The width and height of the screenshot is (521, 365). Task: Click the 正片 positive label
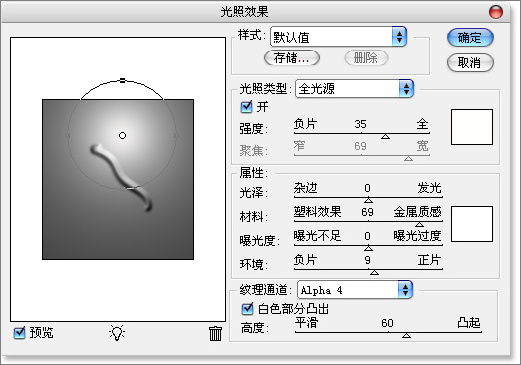coord(429,260)
